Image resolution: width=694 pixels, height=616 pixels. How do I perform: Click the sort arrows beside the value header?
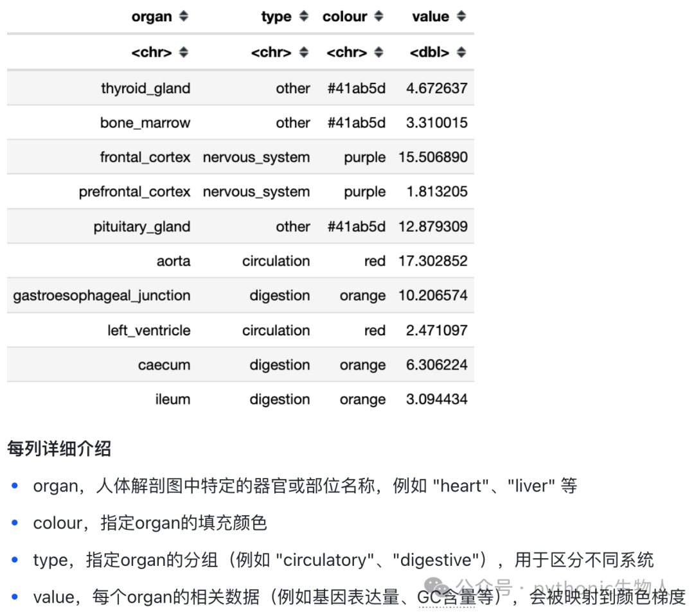coord(461,16)
